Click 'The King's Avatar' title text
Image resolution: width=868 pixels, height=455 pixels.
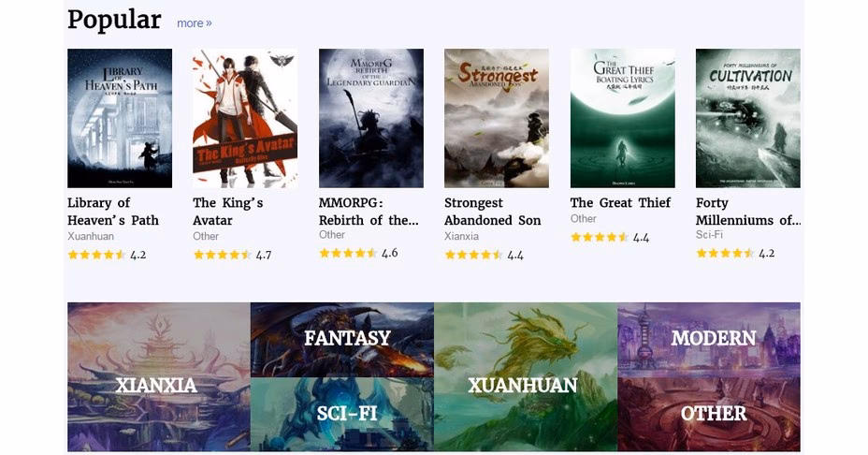[228, 212]
